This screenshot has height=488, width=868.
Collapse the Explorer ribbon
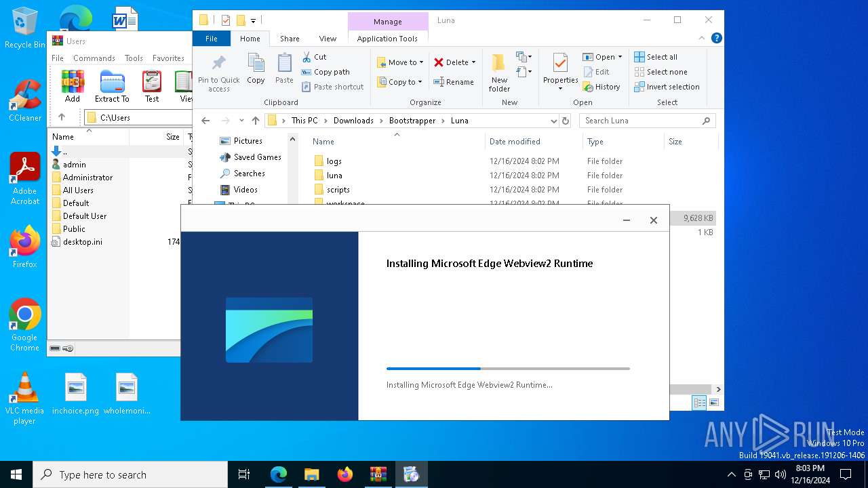point(703,39)
